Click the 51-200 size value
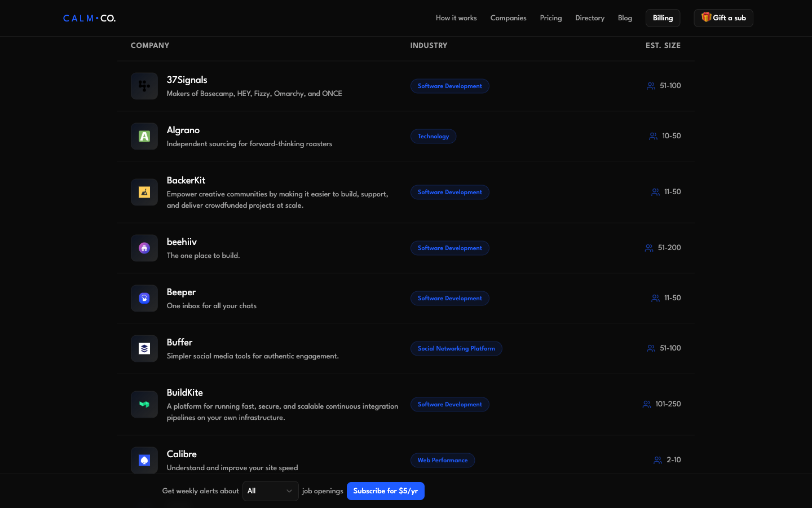 [x=669, y=248]
